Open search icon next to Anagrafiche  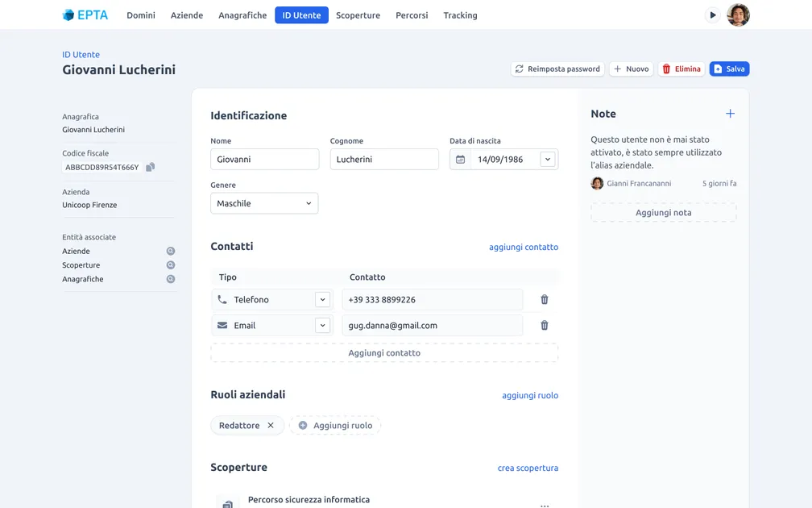[171, 279]
